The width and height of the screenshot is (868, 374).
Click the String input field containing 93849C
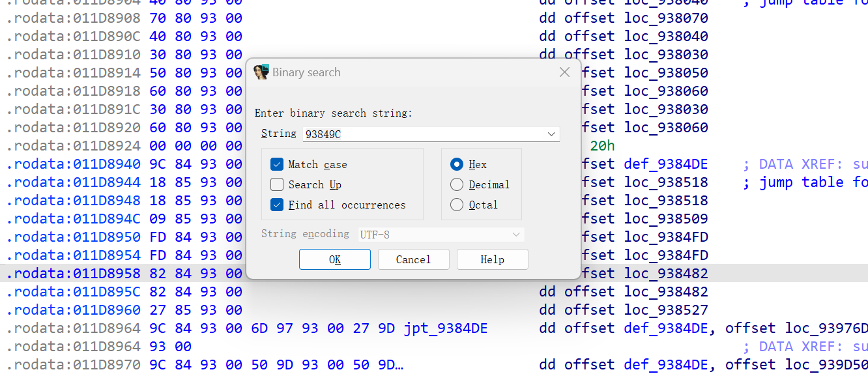pos(424,134)
